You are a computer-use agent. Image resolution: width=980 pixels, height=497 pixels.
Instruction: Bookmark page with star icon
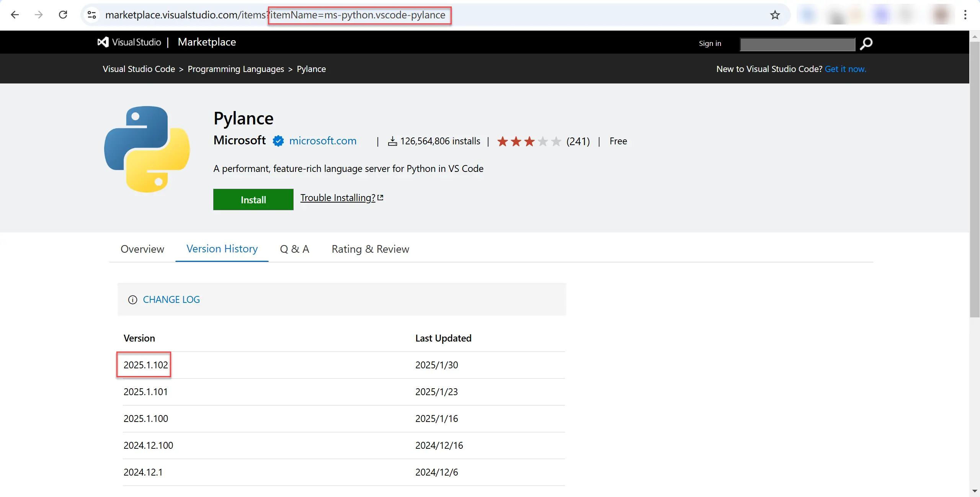point(775,15)
